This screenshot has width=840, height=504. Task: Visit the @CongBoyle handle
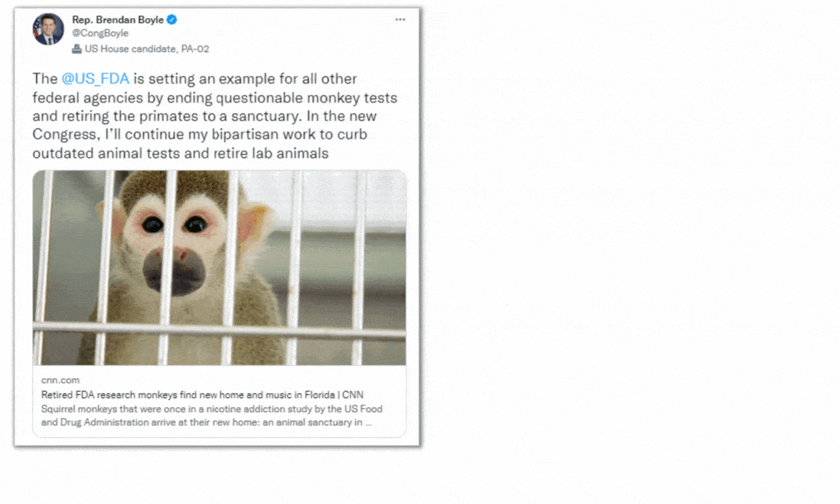(x=100, y=33)
